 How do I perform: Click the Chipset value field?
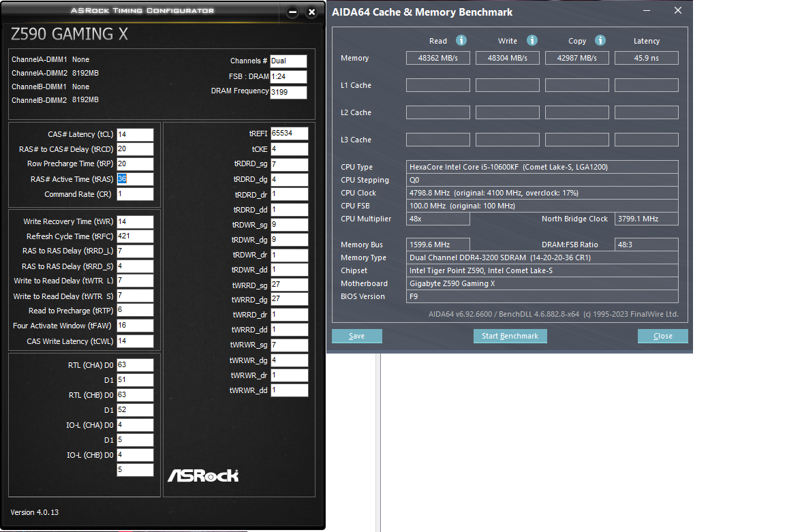tap(542, 270)
